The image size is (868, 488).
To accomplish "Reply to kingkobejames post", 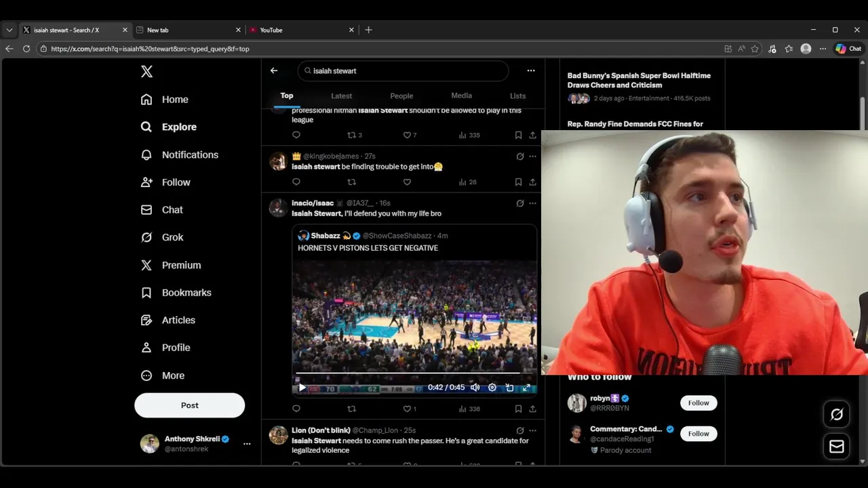I will click(x=296, y=182).
